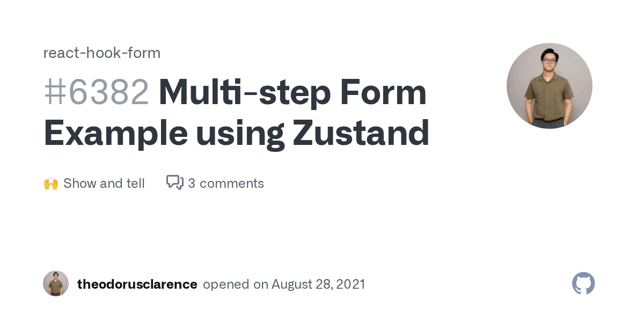This screenshot has height=322, width=644.
Task: Open the Multi-step Form discussion title
Action: (x=236, y=113)
